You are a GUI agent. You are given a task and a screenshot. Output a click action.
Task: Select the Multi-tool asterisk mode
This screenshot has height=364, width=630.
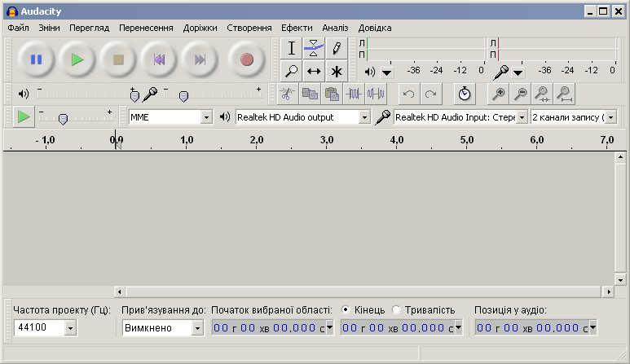coord(337,72)
